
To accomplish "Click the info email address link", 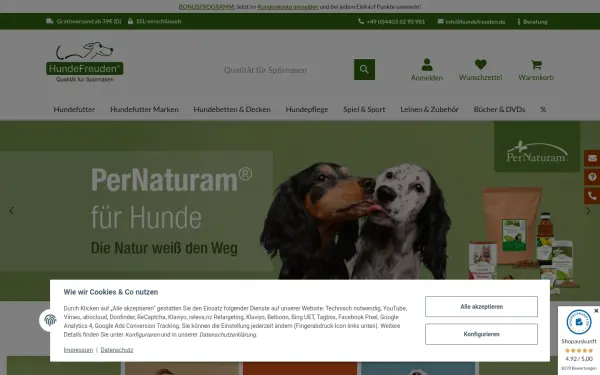I will [471, 22].
